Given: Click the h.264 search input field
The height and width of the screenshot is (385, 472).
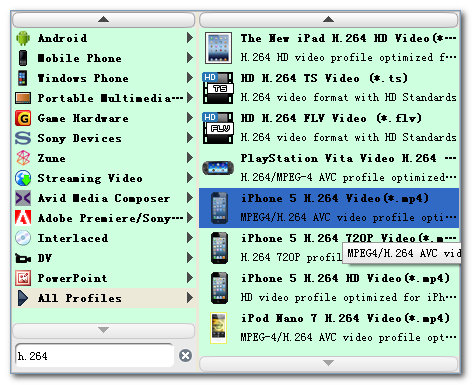Looking at the screenshot, I should click(95, 356).
